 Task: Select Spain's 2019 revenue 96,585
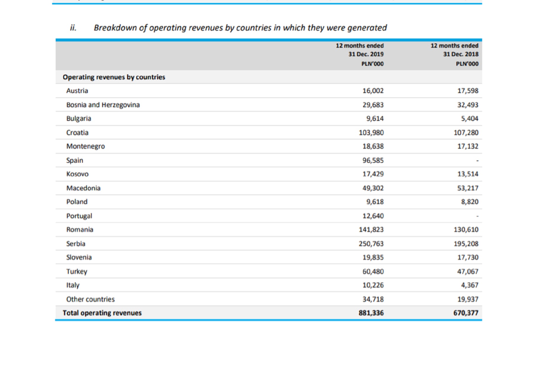point(373,161)
